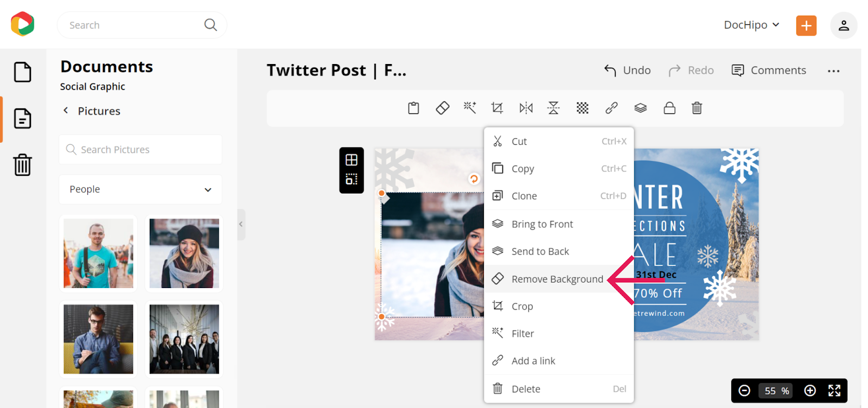Choose Delete in the context menu

[x=559, y=388]
